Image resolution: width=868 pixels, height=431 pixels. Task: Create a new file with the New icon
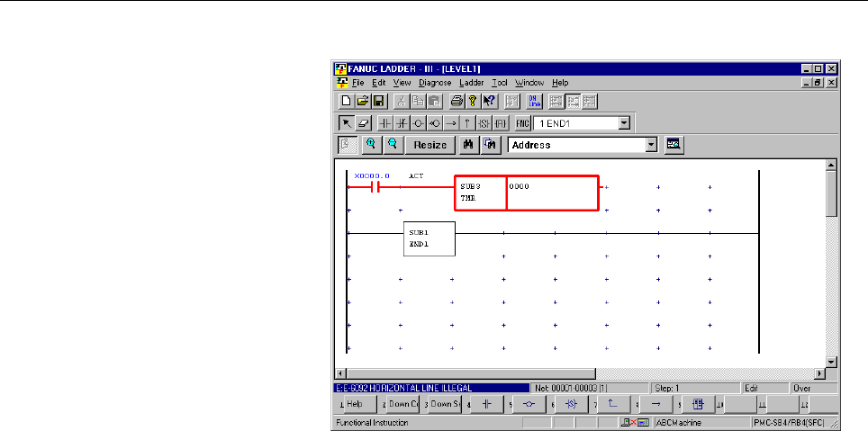coord(346,101)
